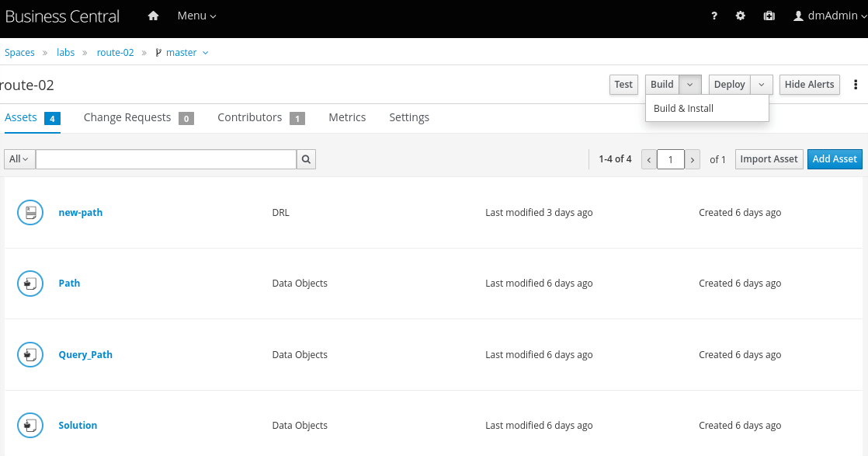The width and height of the screenshot is (868, 456).
Task: Expand the Menu dropdown in header
Action: tap(196, 16)
